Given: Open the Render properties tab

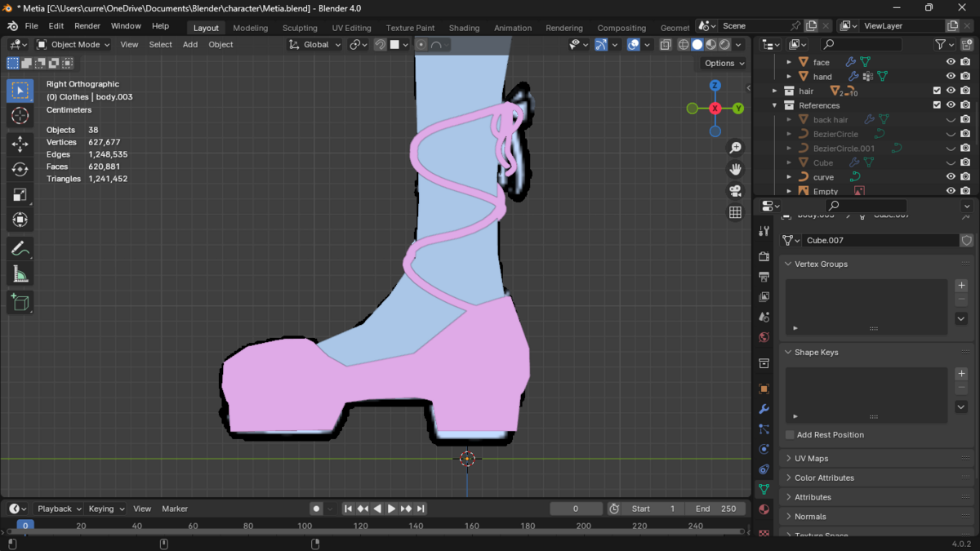Looking at the screenshot, I should point(764,256).
